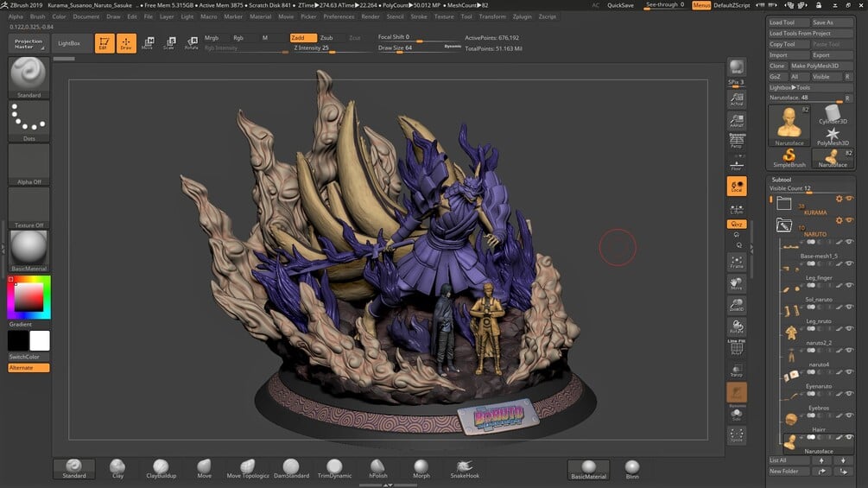Open the Alpha Off selector
The width and height of the screenshot is (868, 488).
click(x=29, y=164)
